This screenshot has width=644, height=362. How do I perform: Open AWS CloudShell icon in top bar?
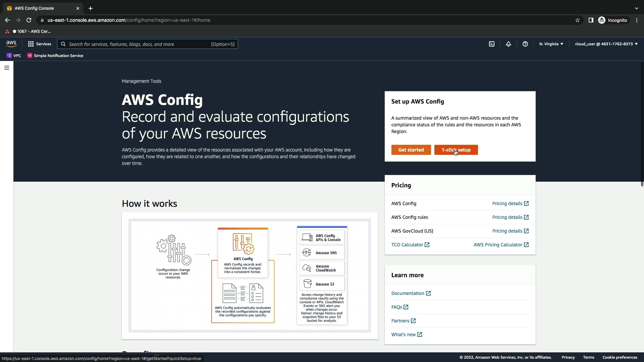point(492,44)
